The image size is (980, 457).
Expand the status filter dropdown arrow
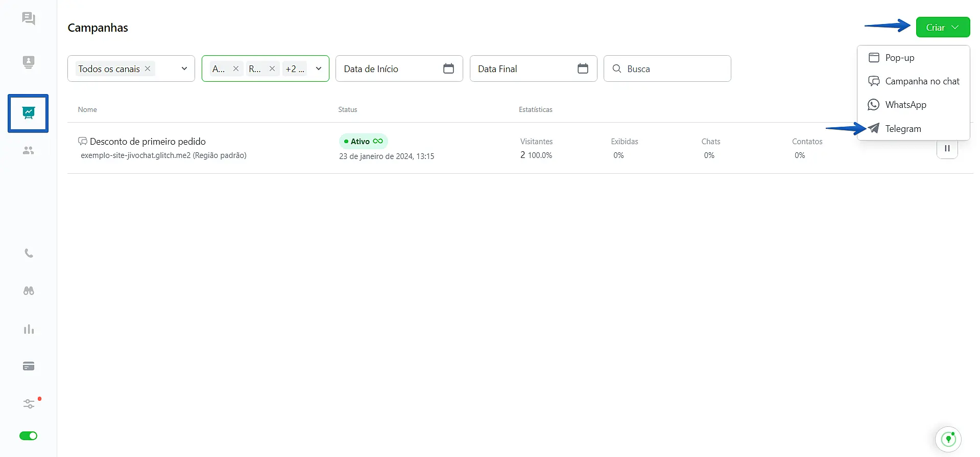(x=319, y=68)
